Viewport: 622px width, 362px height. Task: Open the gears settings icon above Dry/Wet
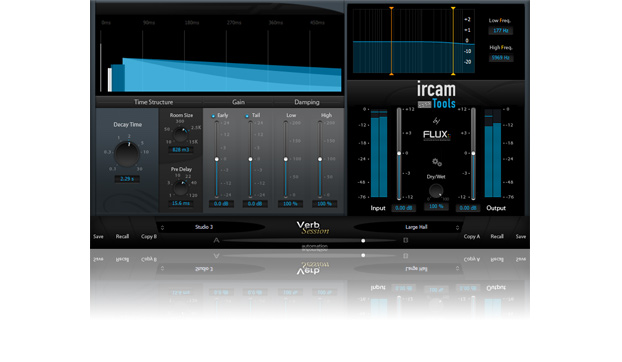[x=437, y=162]
